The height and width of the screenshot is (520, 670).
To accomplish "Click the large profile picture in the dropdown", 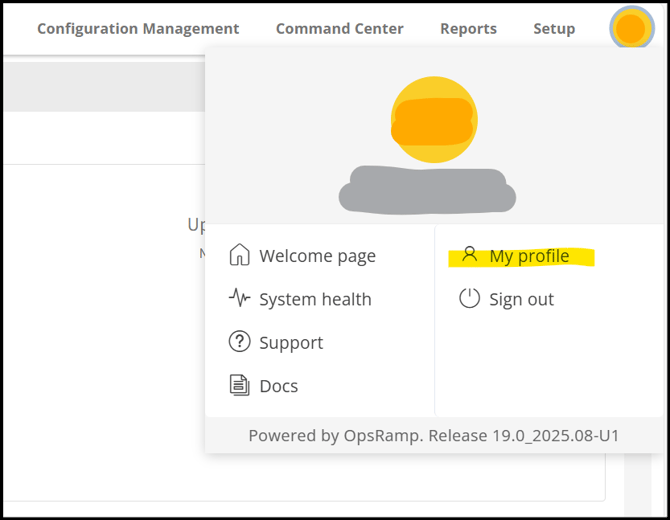I will click(x=433, y=120).
